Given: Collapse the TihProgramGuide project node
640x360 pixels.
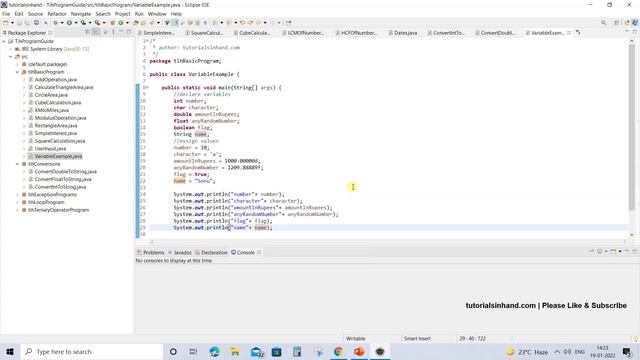Looking at the screenshot, I should pos(4,41).
